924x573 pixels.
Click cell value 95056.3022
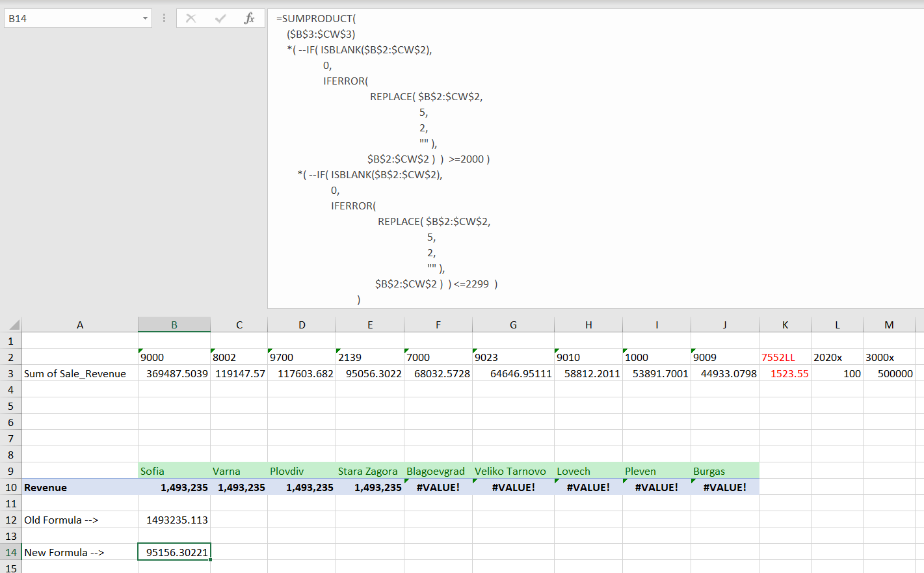point(370,373)
